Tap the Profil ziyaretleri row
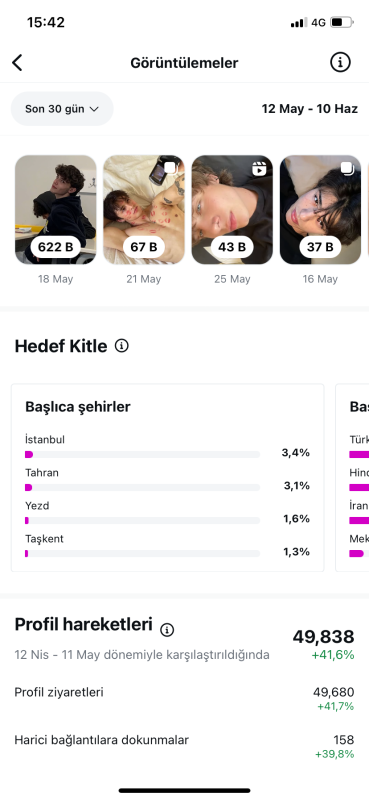 (184, 699)
